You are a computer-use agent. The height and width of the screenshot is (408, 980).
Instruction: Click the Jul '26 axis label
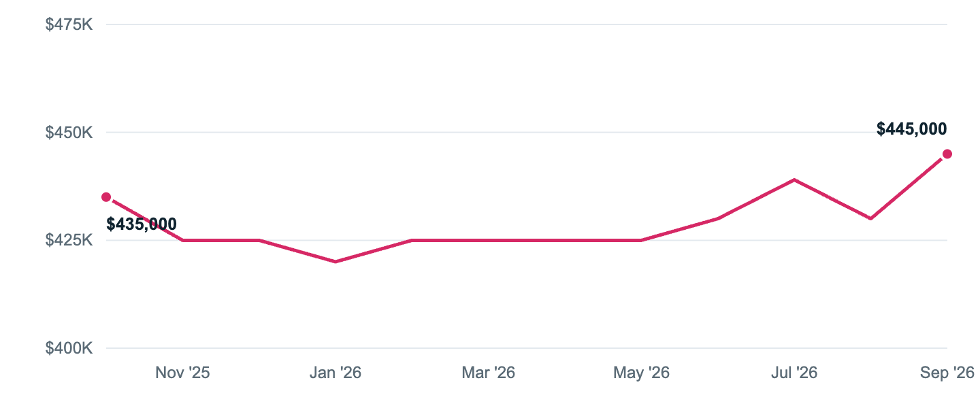point(794,373)
